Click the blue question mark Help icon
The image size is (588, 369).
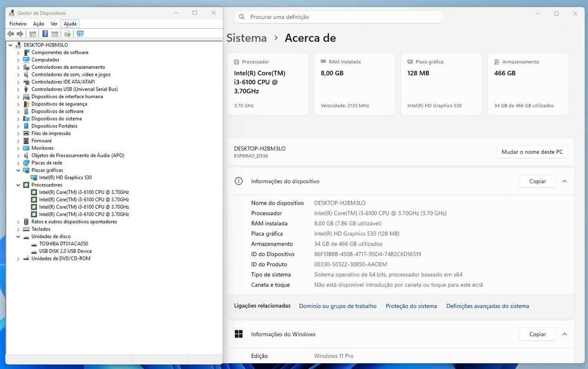click(x=45, y=34)
